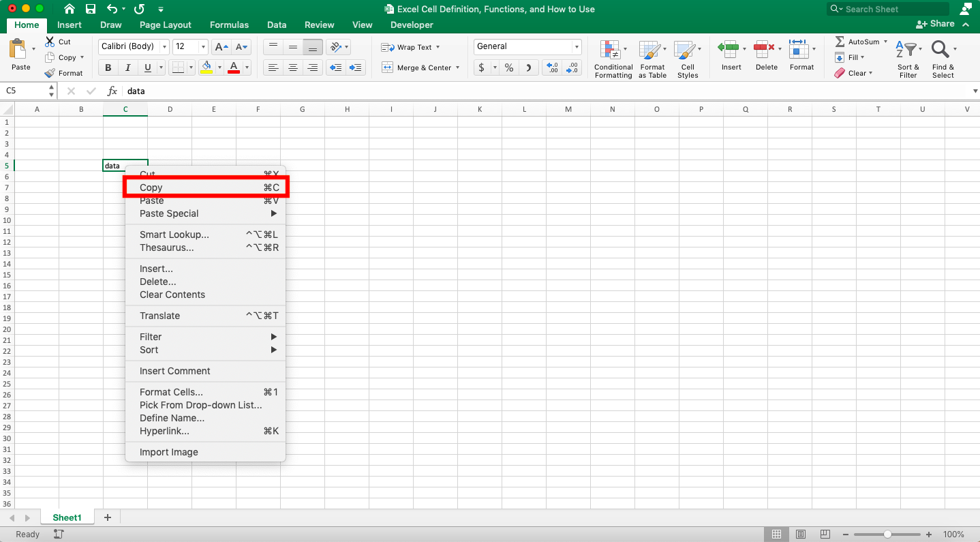
Task: Switch to the Insert ribbon tab
Action: point(70,25)
